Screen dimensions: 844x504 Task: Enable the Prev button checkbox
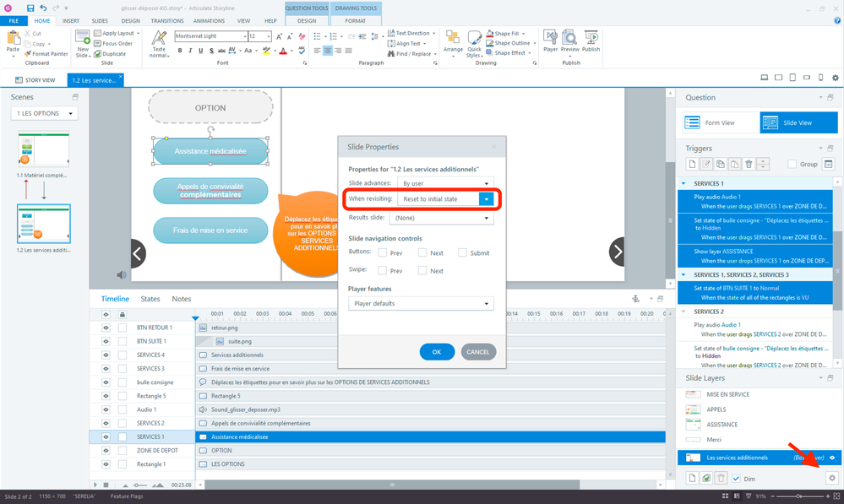tap(384, 252)
